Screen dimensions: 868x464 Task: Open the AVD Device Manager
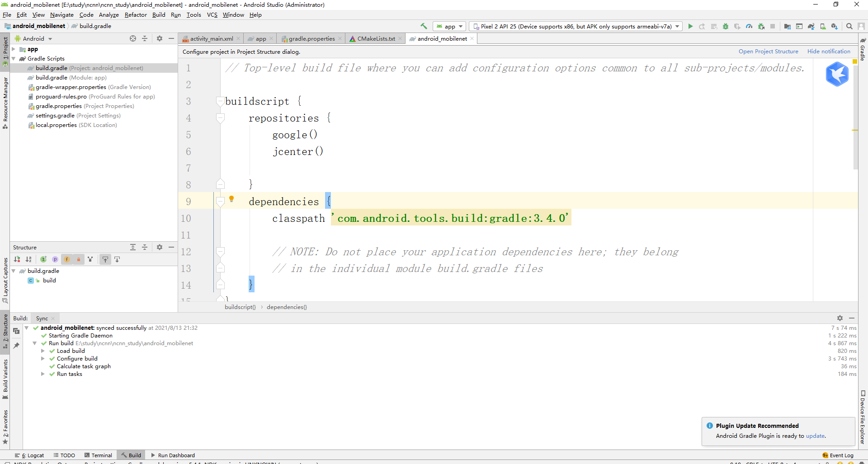pyautogui.click(x=823, y=26)
